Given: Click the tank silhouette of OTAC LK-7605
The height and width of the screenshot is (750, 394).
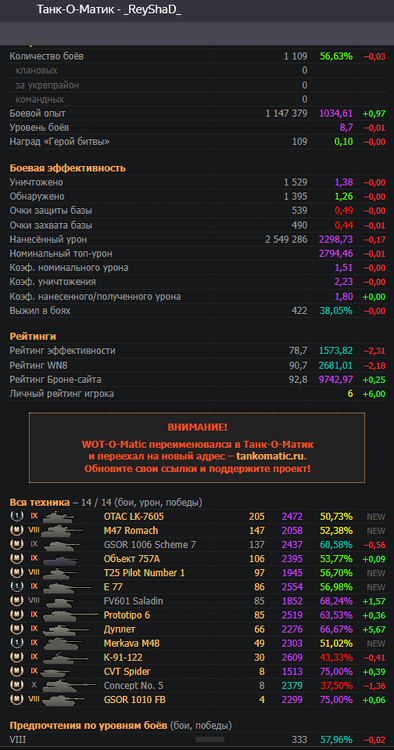Looking at the screenshot, I should (x=58, y=517).
